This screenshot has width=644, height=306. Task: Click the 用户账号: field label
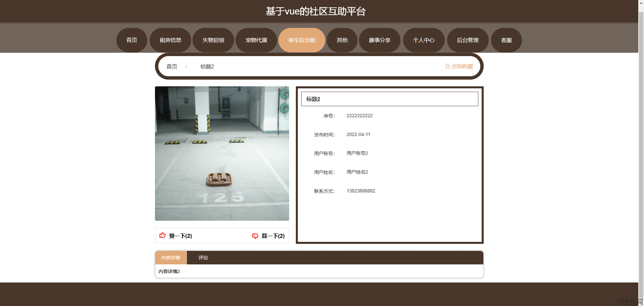point(324,154)
